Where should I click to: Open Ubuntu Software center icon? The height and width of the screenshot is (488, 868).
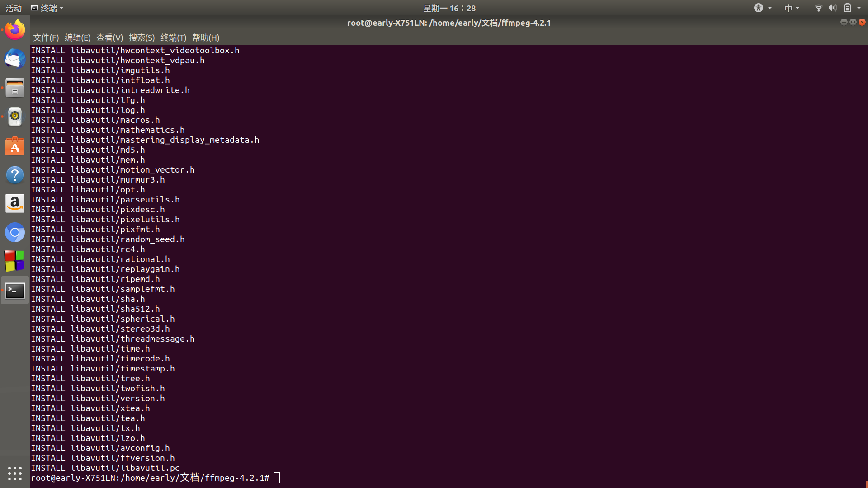pos(15,146)
